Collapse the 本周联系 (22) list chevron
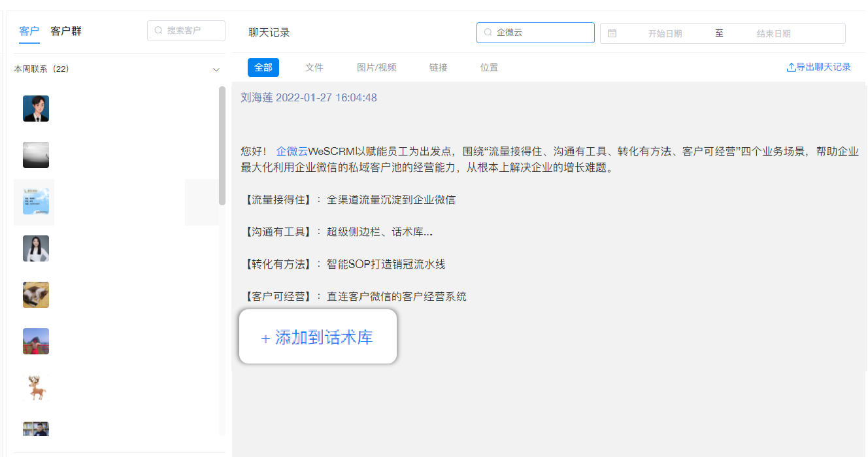Screen dimensions: 868x457 (216, 69)
